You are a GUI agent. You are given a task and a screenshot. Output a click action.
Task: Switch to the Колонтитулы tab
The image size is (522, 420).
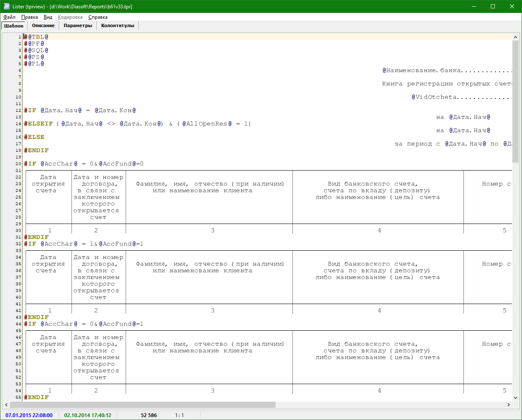[x=118, y=26]
